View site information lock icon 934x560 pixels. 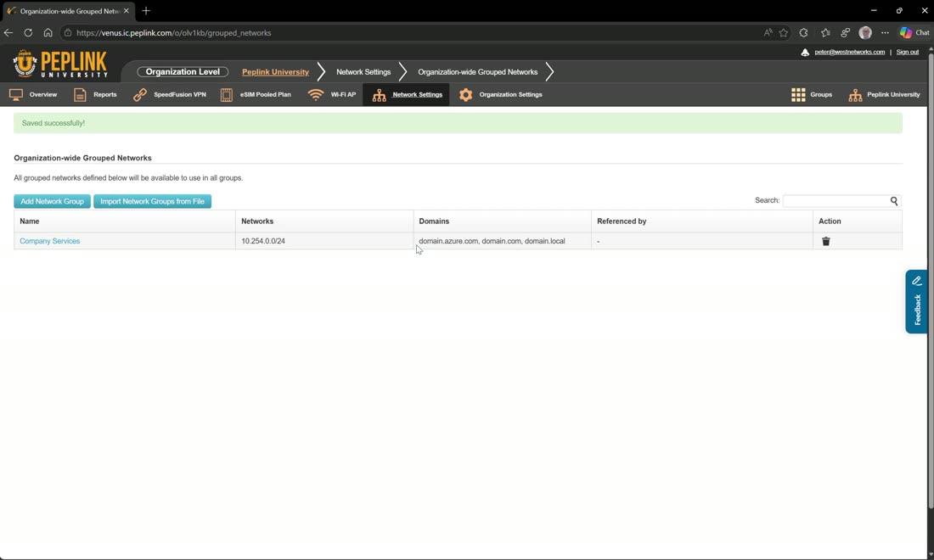pyautogui.click(x=68, y=33)
